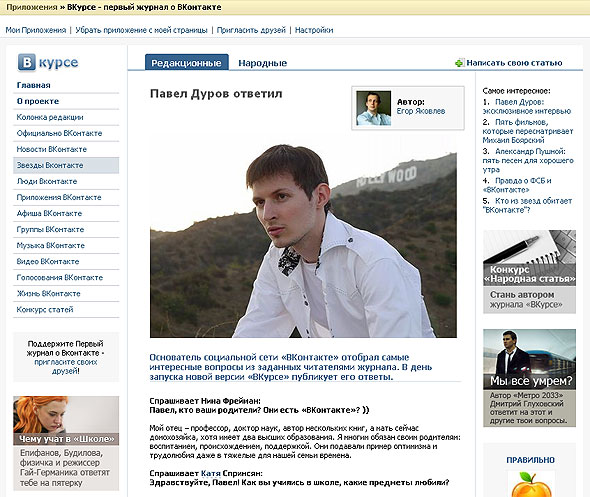Open Пригласить друзей link
This screenshot has height=497, width=590.
pos(251,30)
